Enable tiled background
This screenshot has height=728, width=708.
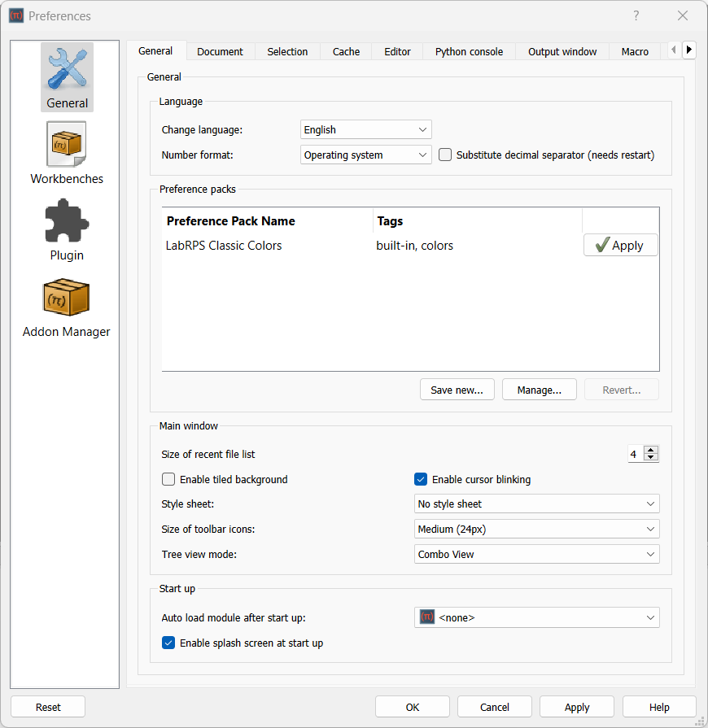(x=168, y=479)
